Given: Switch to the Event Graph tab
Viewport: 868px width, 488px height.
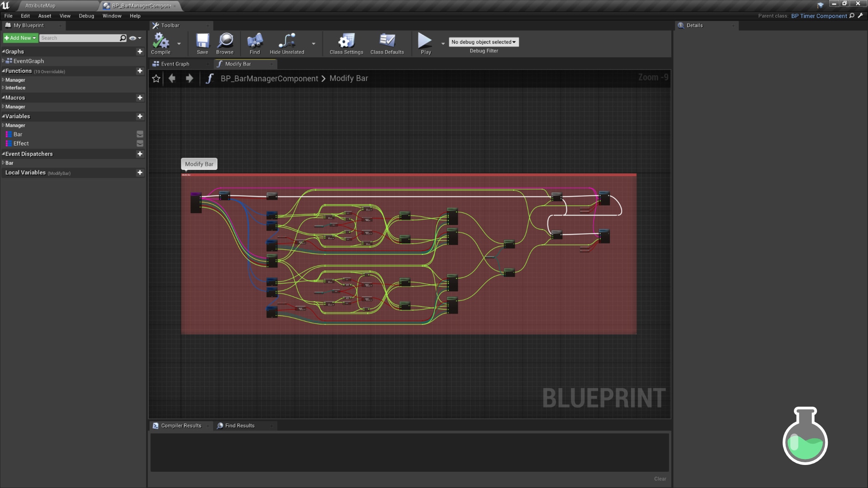Looking at the screenshot, I should [175, 64].
